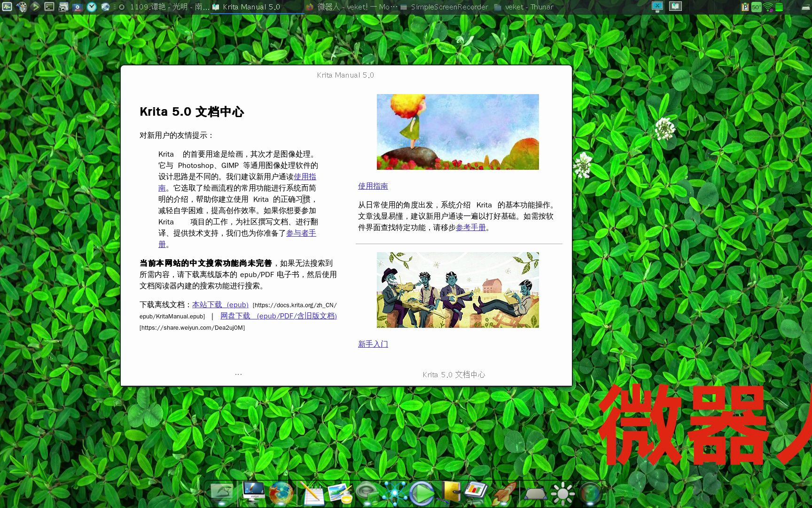
Task: Open the 参与者手册 link
Action: pyautogui.click(x=301, y=233)
